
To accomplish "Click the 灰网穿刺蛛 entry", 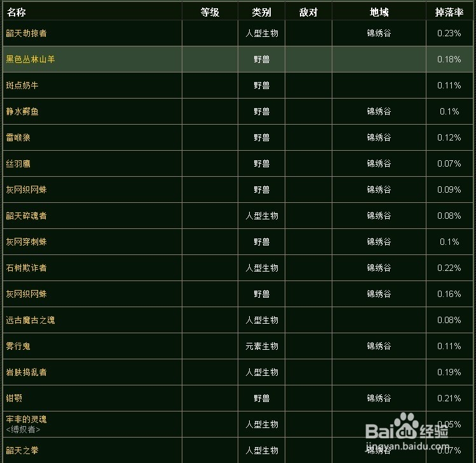I will [26, 242].
